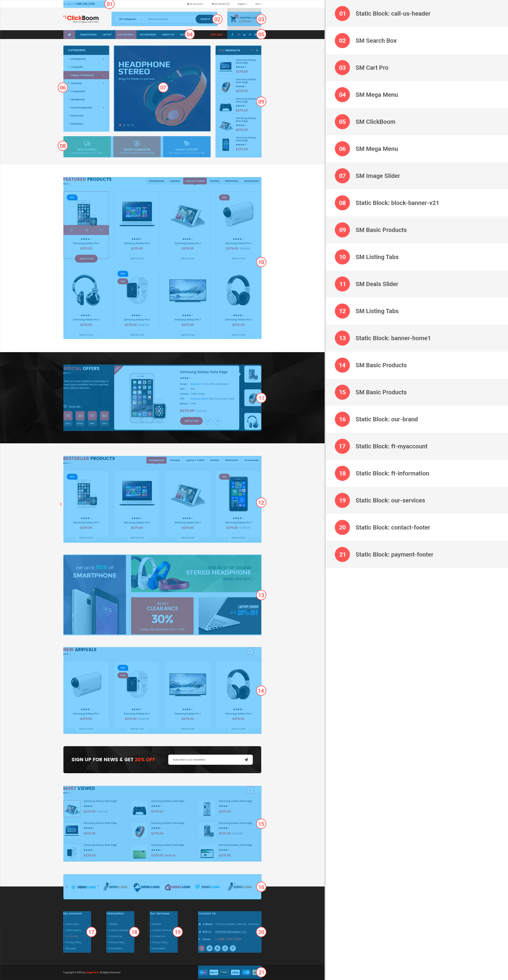Image resolution: width=508 pixels, height=980 pixels.
Task: Open Oders History link in footer
Action: [x=73, y=930]
